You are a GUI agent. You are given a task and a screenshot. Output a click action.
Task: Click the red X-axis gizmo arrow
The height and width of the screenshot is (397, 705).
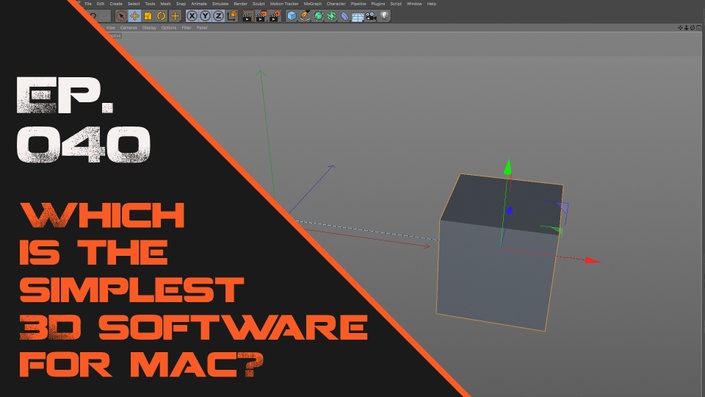(x=593, y=260)
